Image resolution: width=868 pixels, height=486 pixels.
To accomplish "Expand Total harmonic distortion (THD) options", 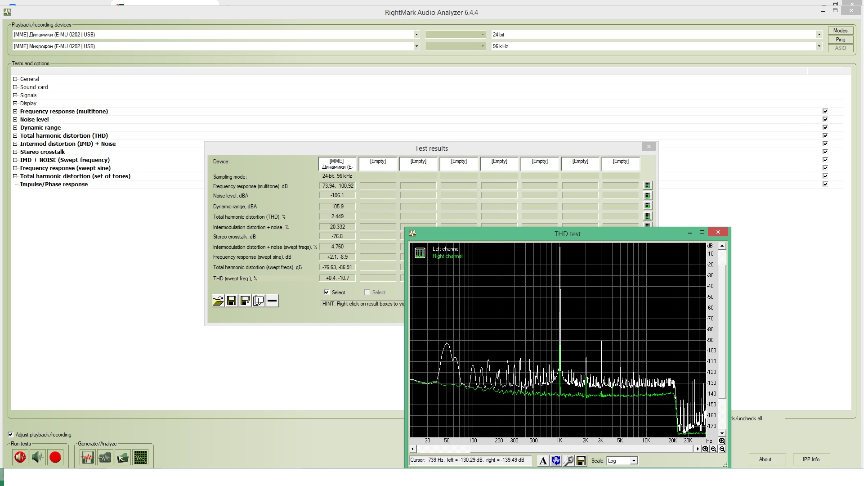I will (x=15, y=136).
